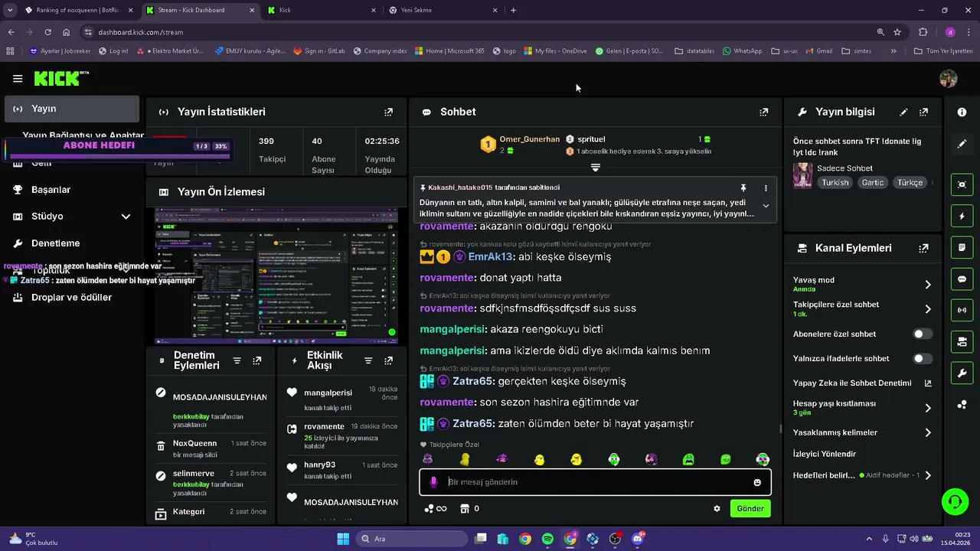980x551 pixels.
Task: Click the document icon in right sidebar
Action: (962, 248)
